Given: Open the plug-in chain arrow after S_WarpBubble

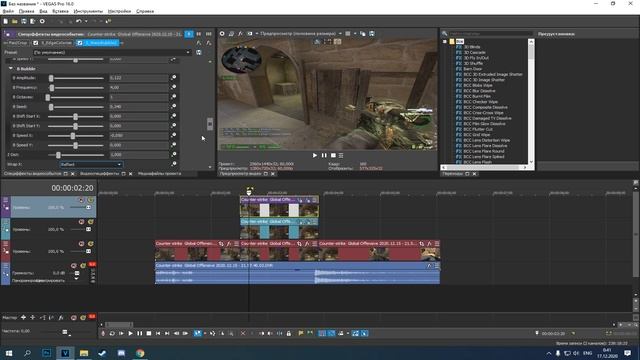Looking at the screenshot, I should [x=122, y=43].
